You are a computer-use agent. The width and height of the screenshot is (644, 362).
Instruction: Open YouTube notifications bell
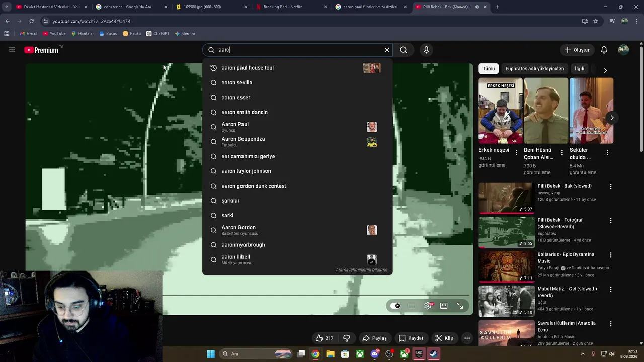(604, 50)
